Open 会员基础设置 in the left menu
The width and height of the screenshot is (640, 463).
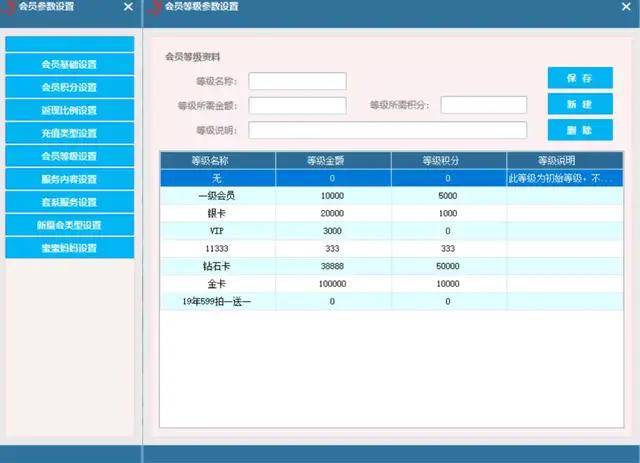click(x=69, y=64)
